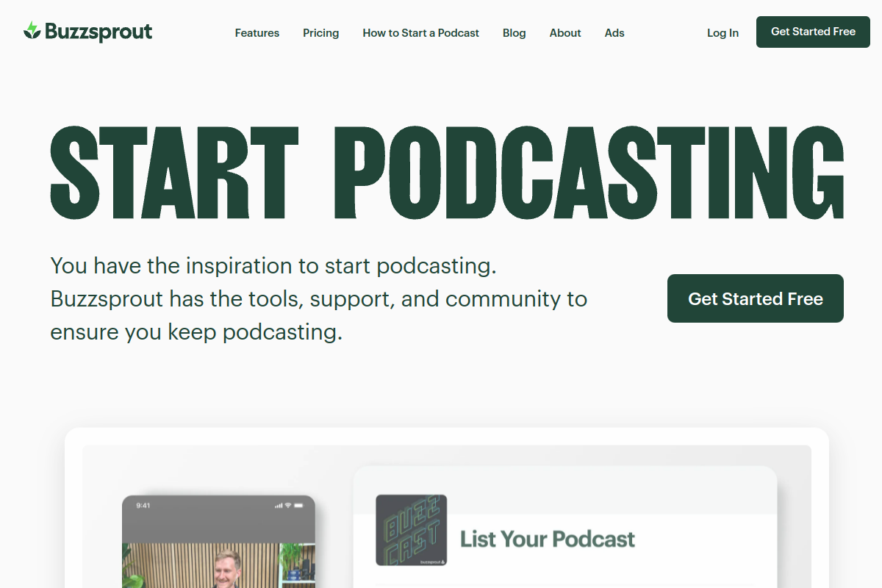Open How to Start a Podcast
This screenshot has width=882, height=588.
pyautogui.click(x=421, y=33)
